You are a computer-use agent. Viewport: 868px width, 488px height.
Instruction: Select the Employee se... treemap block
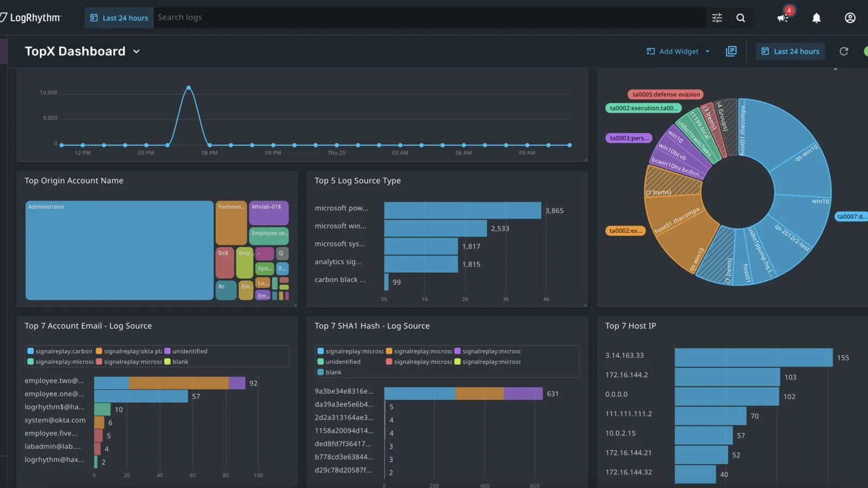(x=269, y=236)
